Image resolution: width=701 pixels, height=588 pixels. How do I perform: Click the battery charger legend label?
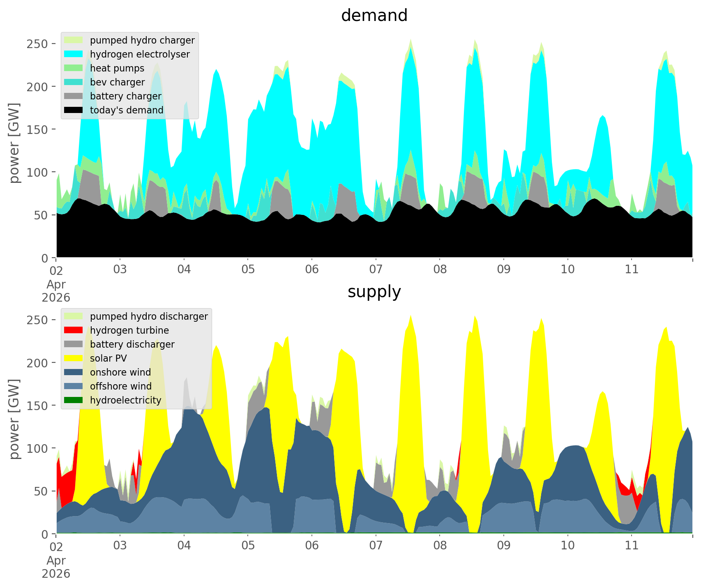pos(125,96)
